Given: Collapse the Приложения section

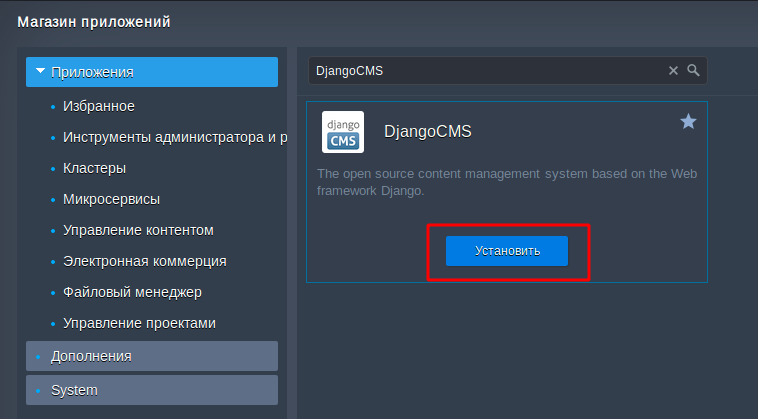Looking at the screenshot, I should point(152,72).
